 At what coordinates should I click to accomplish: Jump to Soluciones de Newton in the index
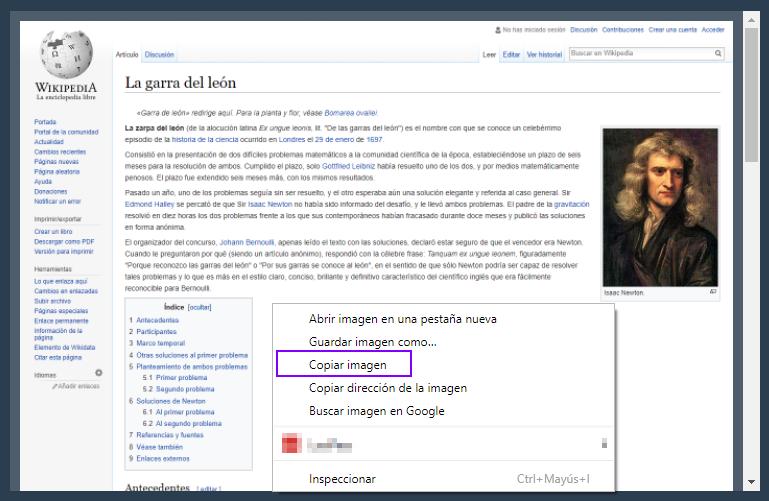171,401
